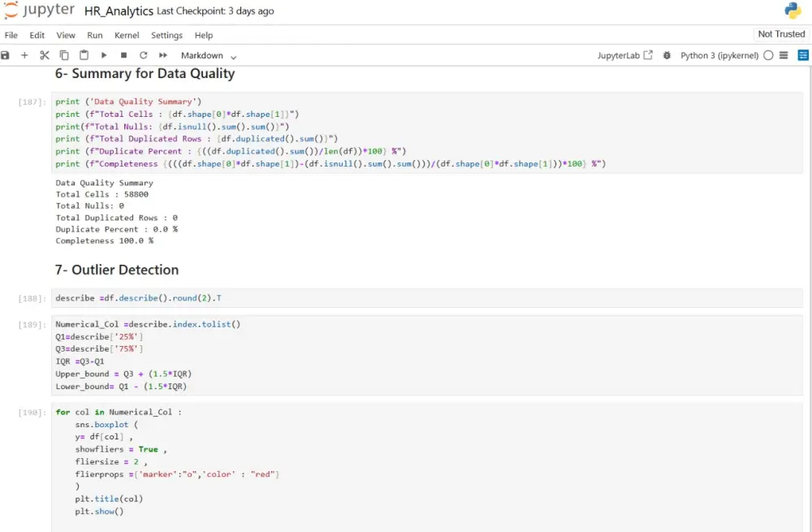This screenshot has width=812, height=532.
Task: Enable the debugger with the bug icon
Action: pyautogui.click(x=667, y=55)
